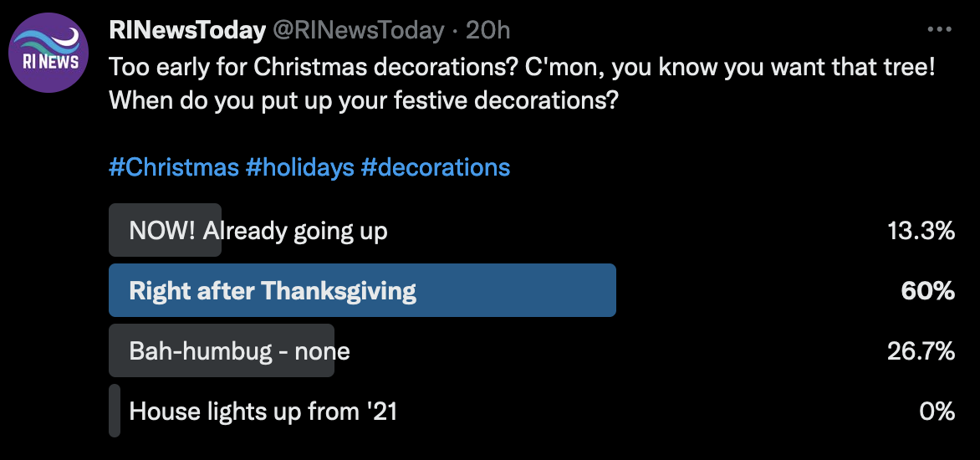Click the 26.7% poll result

coord(921,351)
